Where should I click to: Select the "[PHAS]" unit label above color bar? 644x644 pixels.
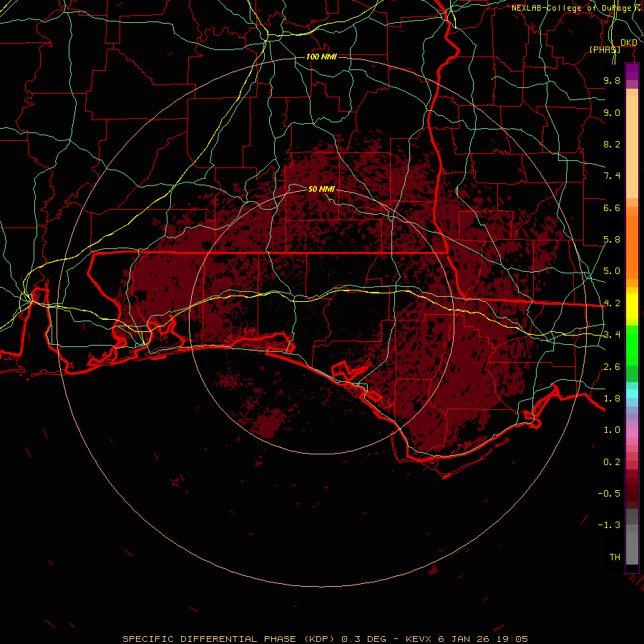pos(605,49)
